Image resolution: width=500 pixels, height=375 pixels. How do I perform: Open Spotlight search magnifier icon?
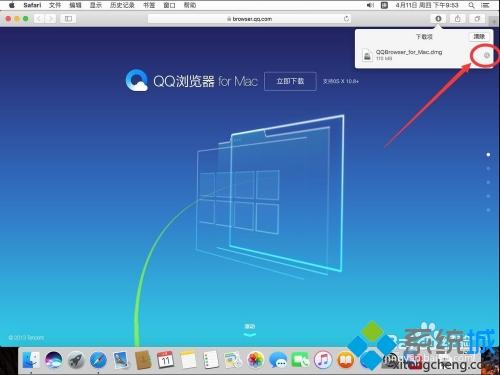(x=471, y=5)
